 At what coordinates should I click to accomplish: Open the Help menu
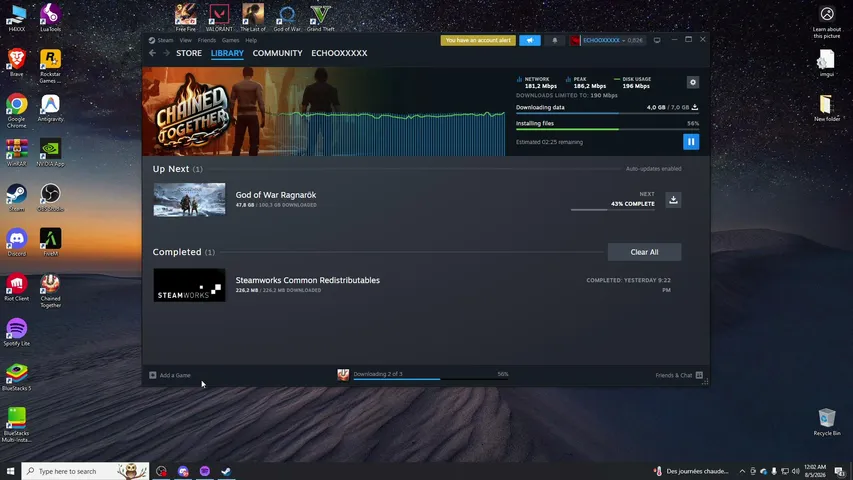click(251, 40)
